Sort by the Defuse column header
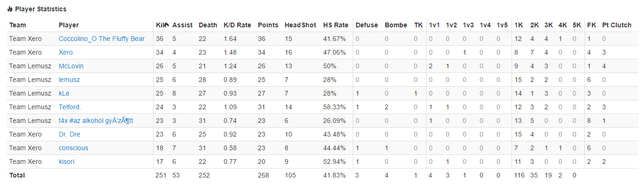The height and width of the screenshot is (186, 644). 367,25
